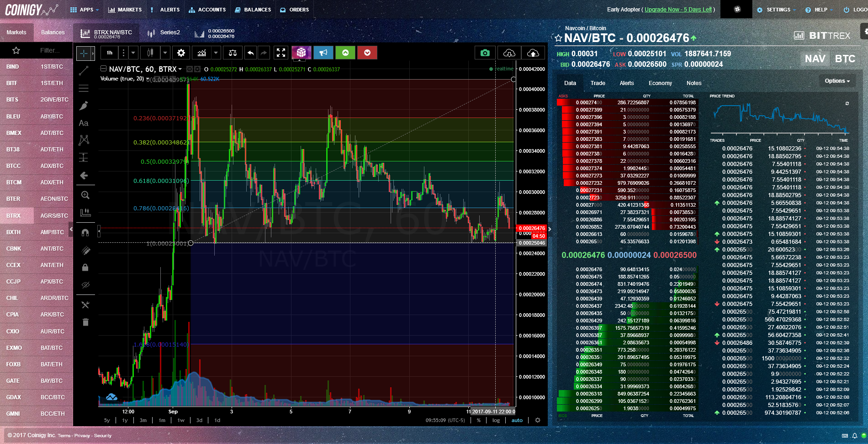Expand the chart style dropdown arrow
The image size is (868, 444).
click(165, 53)
